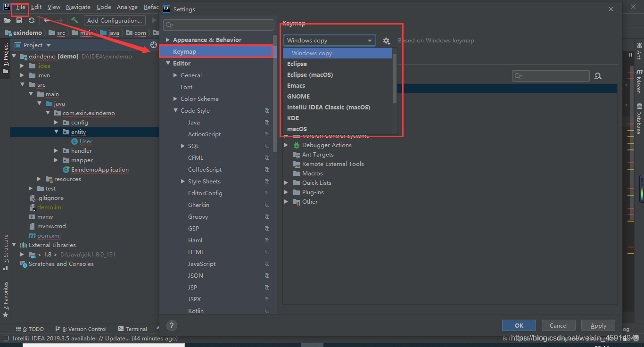
Task: Click the Build project hammer icon
Action: tap(74, 20)
